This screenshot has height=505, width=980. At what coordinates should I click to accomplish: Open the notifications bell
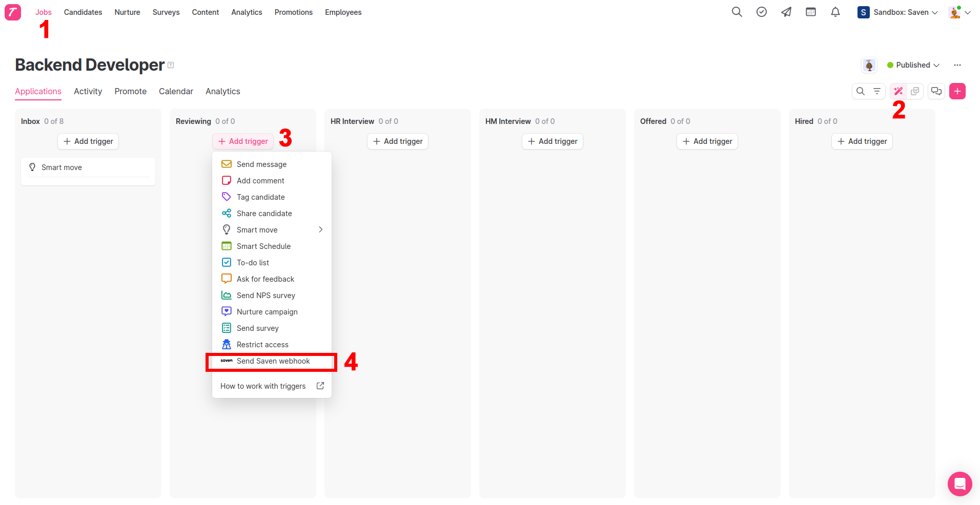[835, 12]
